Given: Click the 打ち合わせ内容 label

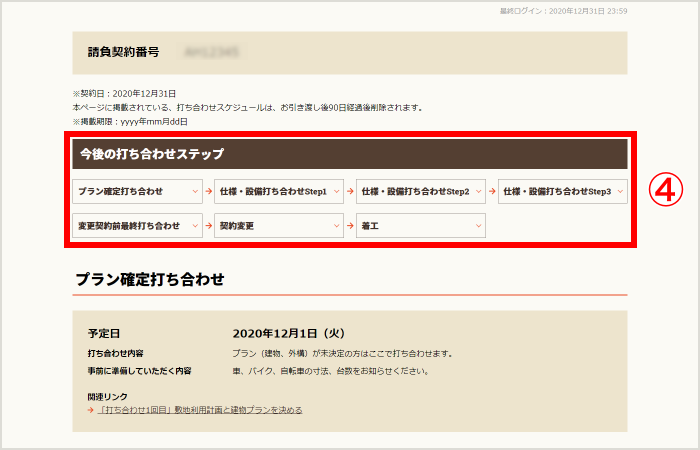Looking at the screenshot, I should [x=116, y=354].
